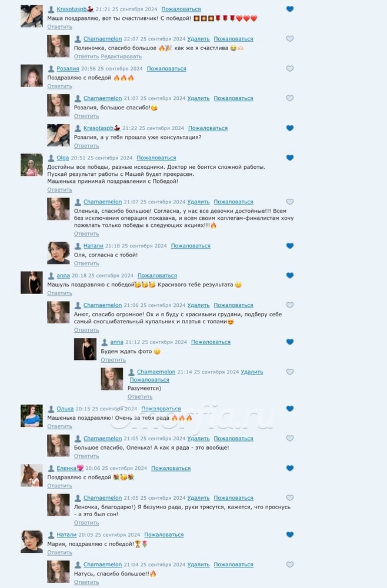Open Krasotaspb's avatar thumbnail at top
The height and width of the screenshot is (588, 387).
point(32,16)
